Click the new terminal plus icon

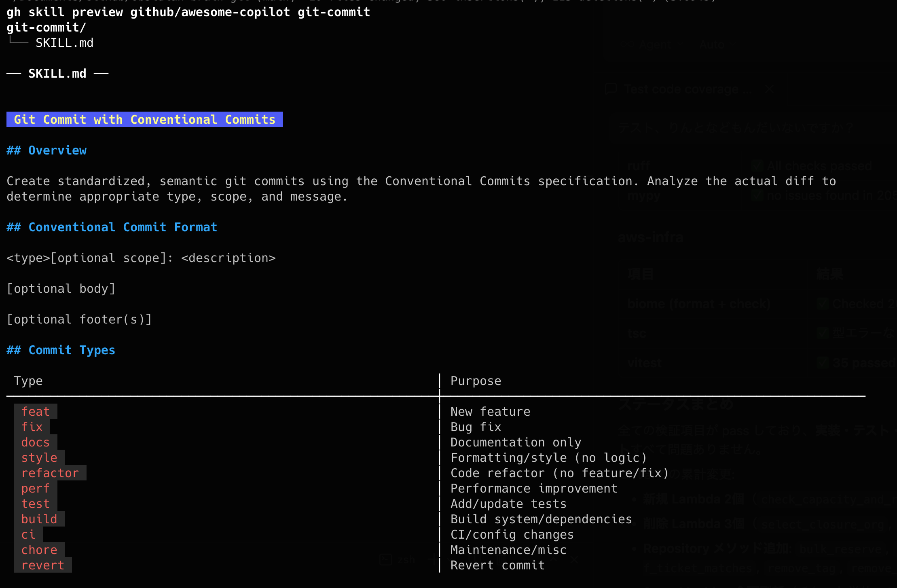pyautogui.click(x=434, y=559)
